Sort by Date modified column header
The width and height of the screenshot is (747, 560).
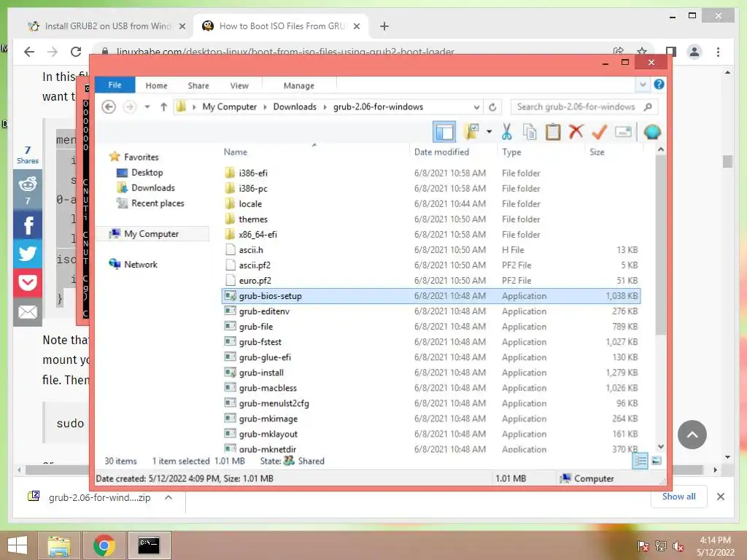pyautogui.click(x=441, y=152)
